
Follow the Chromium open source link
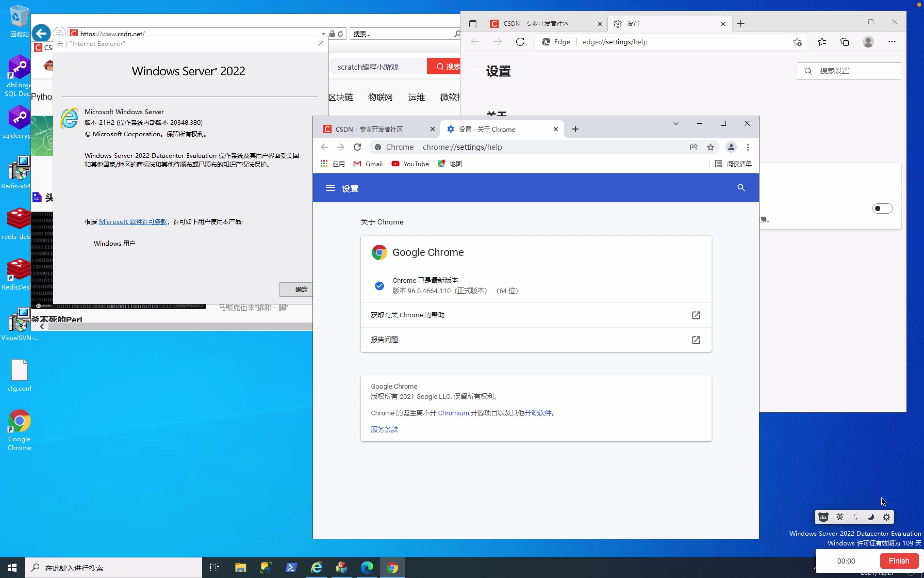(x=453, y=413)
